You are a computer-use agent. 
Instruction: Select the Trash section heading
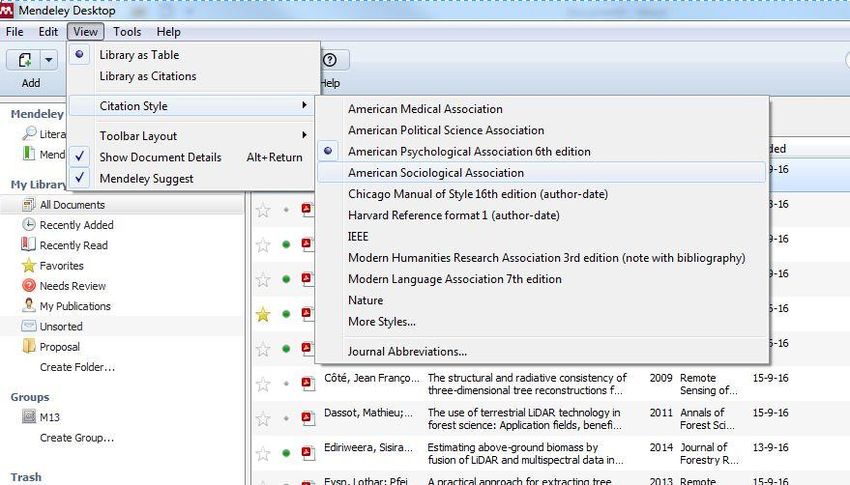point(26,477)
